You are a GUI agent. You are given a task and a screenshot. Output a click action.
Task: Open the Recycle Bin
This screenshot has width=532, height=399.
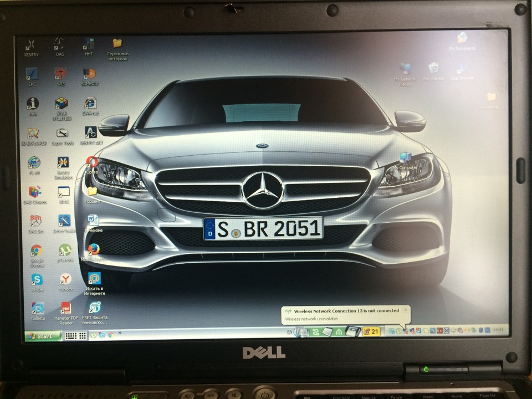tap(433, 71)
